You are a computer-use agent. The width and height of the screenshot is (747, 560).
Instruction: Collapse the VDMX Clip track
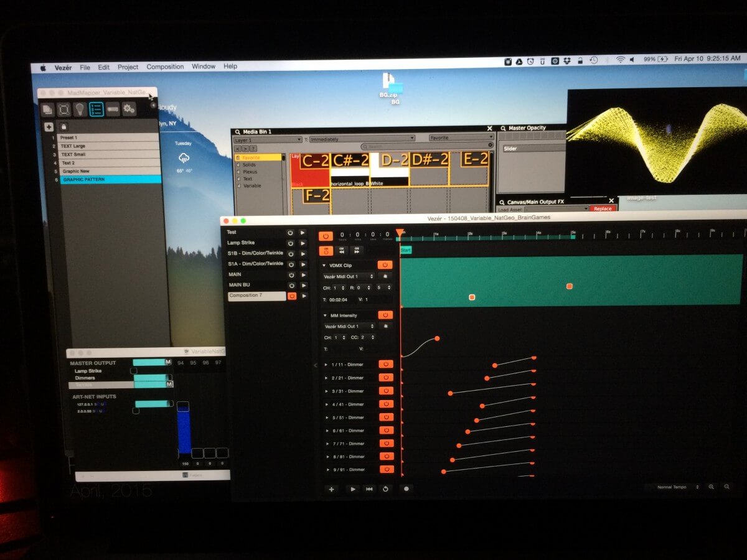tap(324, 266)
